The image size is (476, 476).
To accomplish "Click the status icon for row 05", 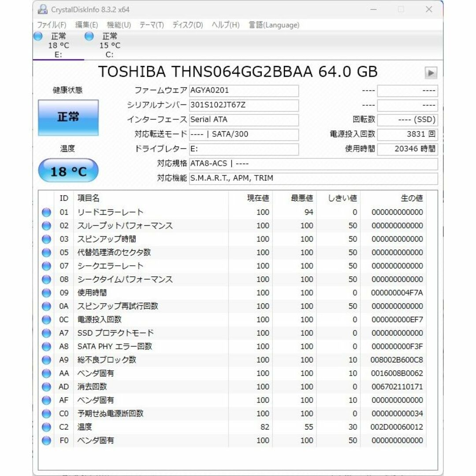I will [46, 253].
